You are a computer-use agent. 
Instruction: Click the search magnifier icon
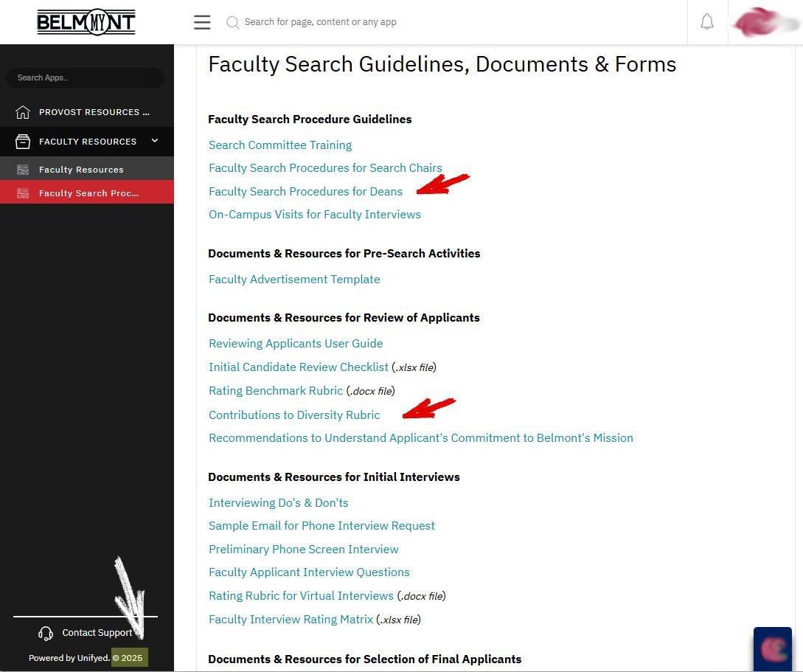point(232,22)
